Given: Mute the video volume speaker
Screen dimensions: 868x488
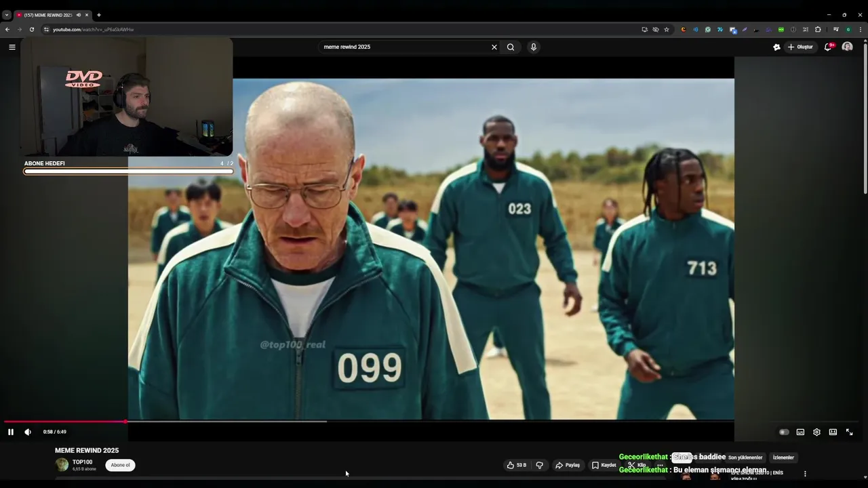Looking at the screenshot, I should tap(28, 432).
